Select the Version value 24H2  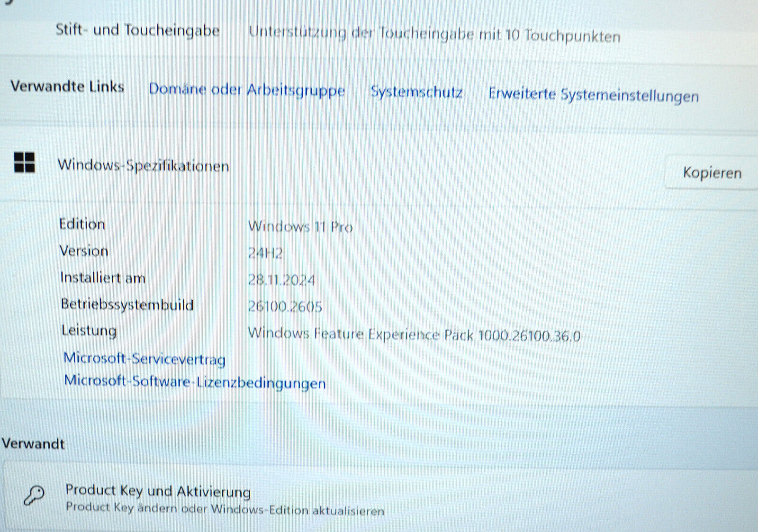(x=265, y=253)
